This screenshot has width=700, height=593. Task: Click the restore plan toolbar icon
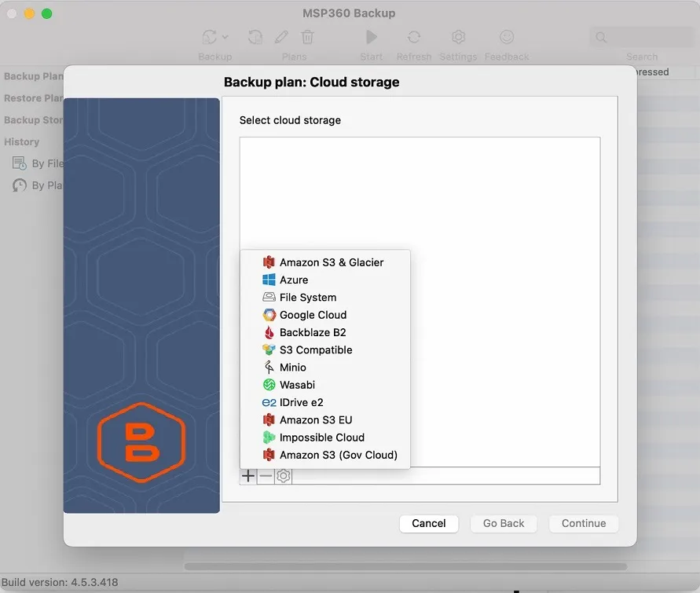click(x=255, y=37)
